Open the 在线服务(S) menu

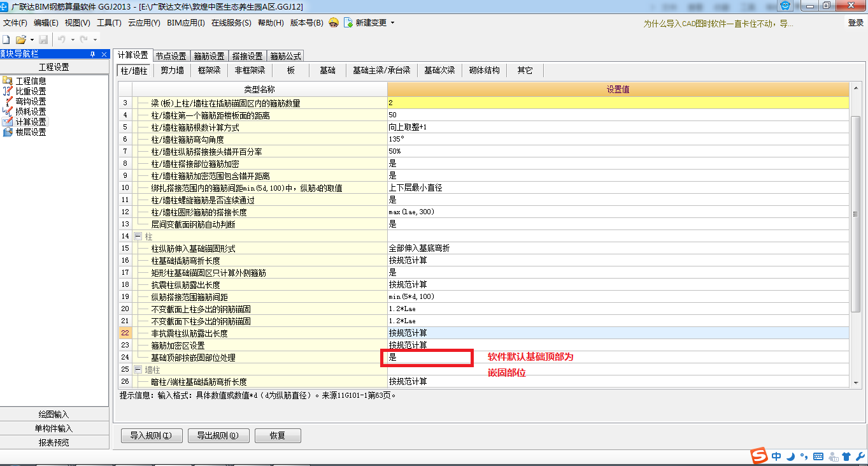click(231, 23)
